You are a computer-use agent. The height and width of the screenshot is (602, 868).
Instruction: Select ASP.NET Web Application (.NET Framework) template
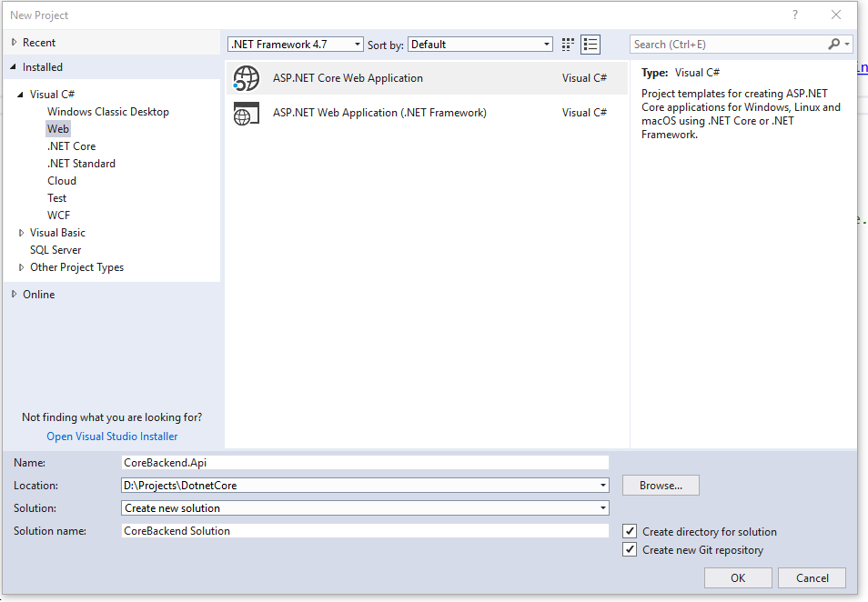(x=427, y=113)
